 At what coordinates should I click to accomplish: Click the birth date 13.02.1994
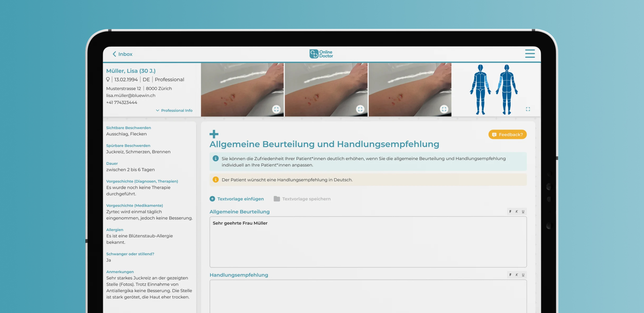pyautogui.click(x=126, y=80)
